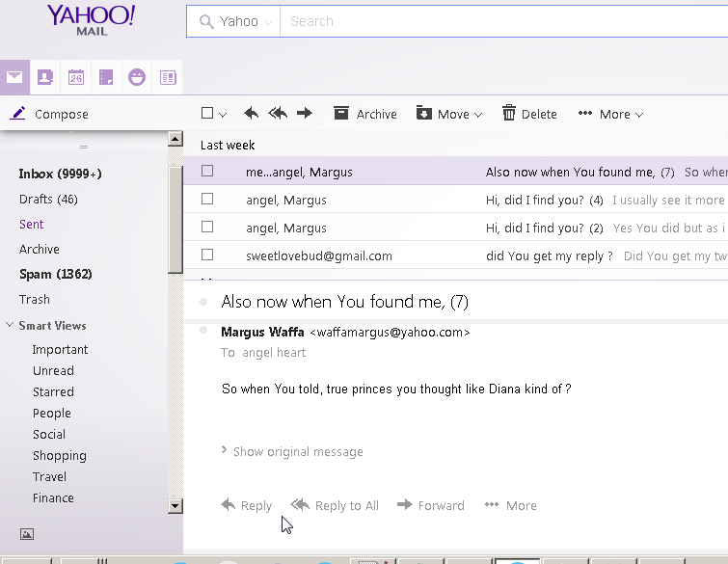Select the Unread smart view
This screenshot has height=564, width=728.
point(53,371)
